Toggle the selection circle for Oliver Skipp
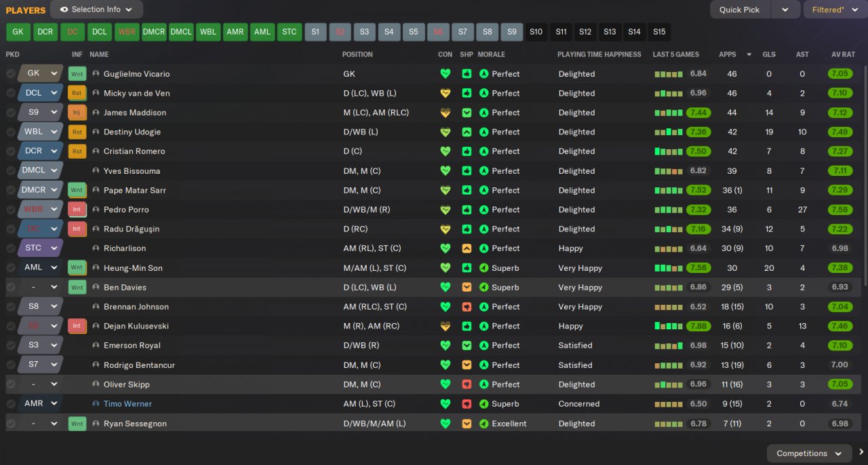Viewport: 868px width, 465px height. pyautogui.click(x=11, y=384)
